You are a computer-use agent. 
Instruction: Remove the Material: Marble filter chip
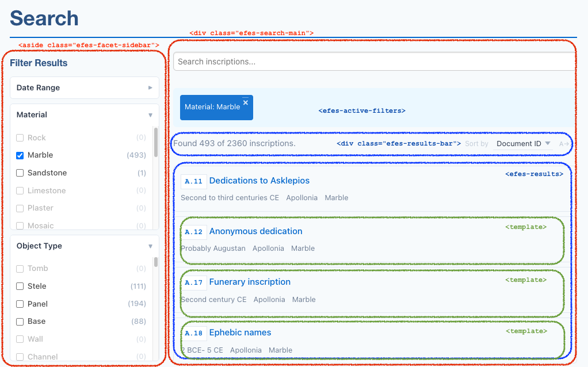[245, 102]
